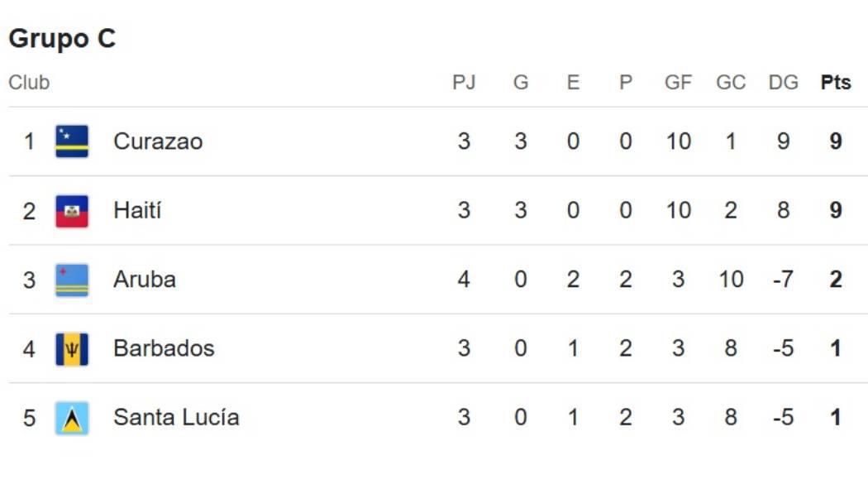Open the Haití team link
The height and width of the screenshot is (484, 868).
137,211
